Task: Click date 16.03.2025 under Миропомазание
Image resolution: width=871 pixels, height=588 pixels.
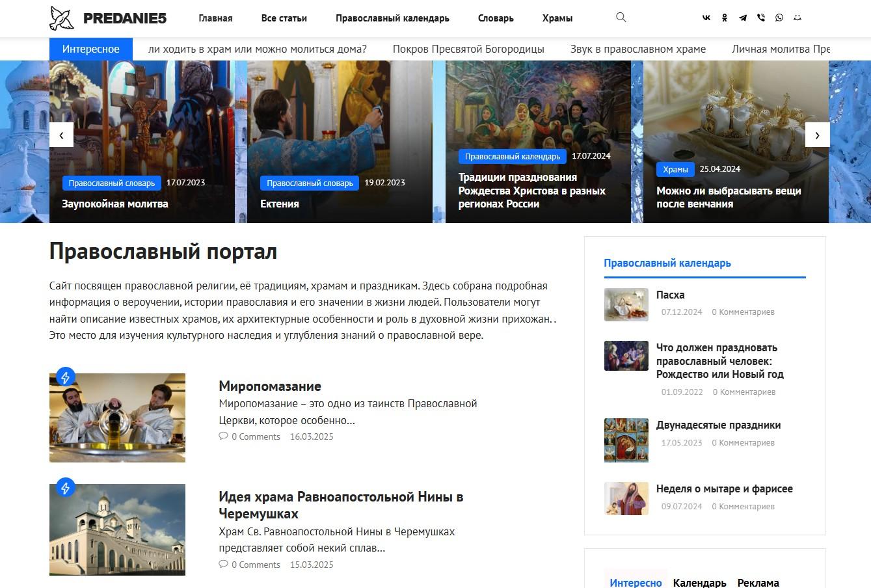Action: coord(312,436)
